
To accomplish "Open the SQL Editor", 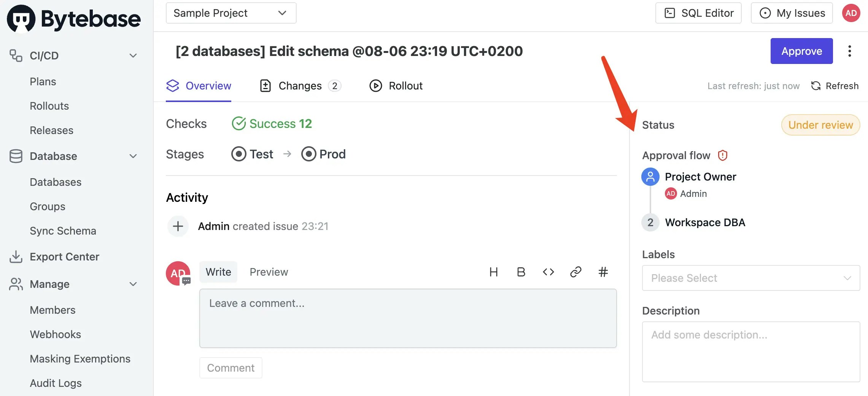I will tap(698, 13).
